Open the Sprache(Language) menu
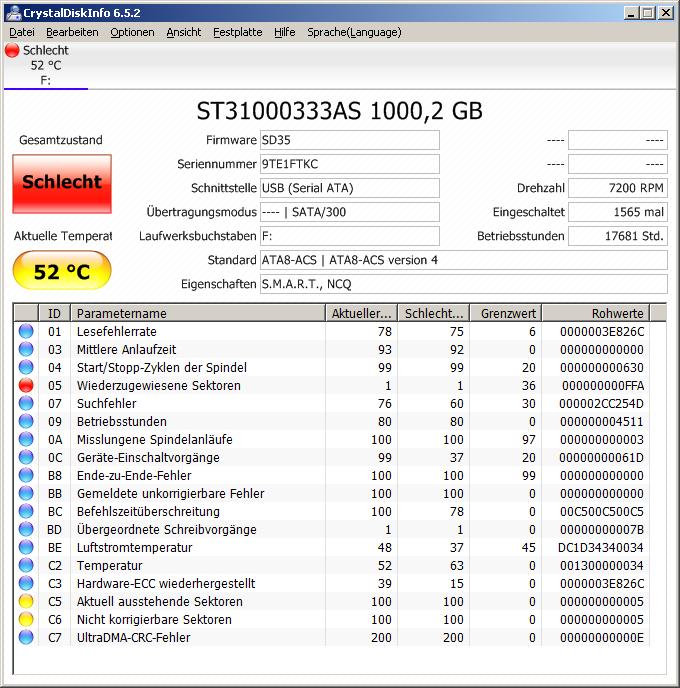 [354, 32]
